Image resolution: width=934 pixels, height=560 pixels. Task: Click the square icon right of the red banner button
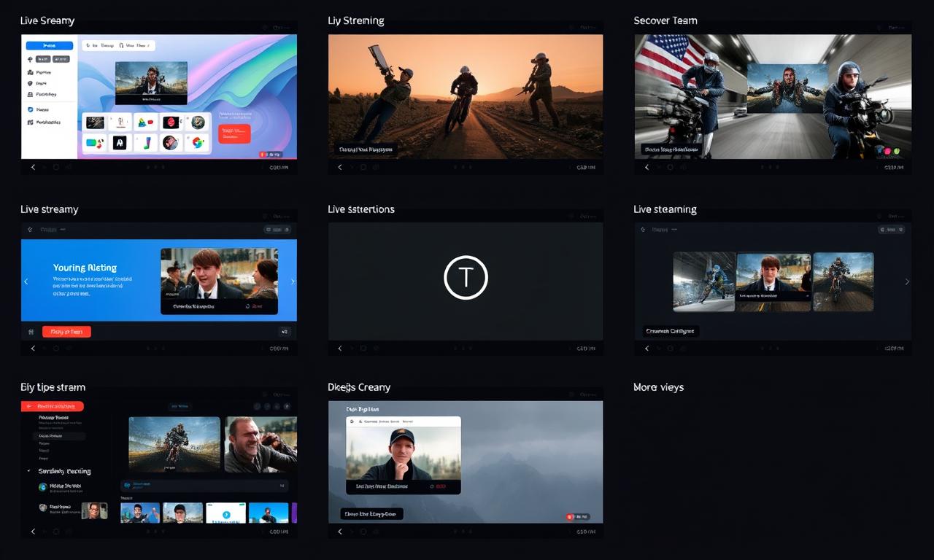pos(285,332)
